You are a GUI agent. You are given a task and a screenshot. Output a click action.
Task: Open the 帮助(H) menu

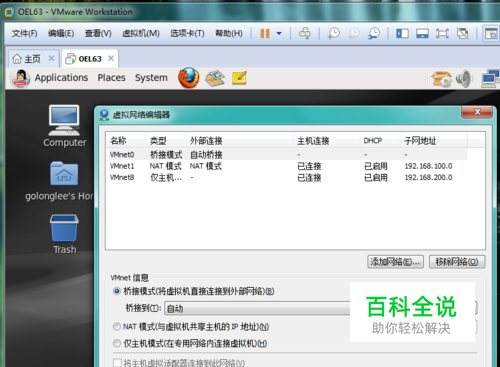pyautogui.click(x=229, y=33)
